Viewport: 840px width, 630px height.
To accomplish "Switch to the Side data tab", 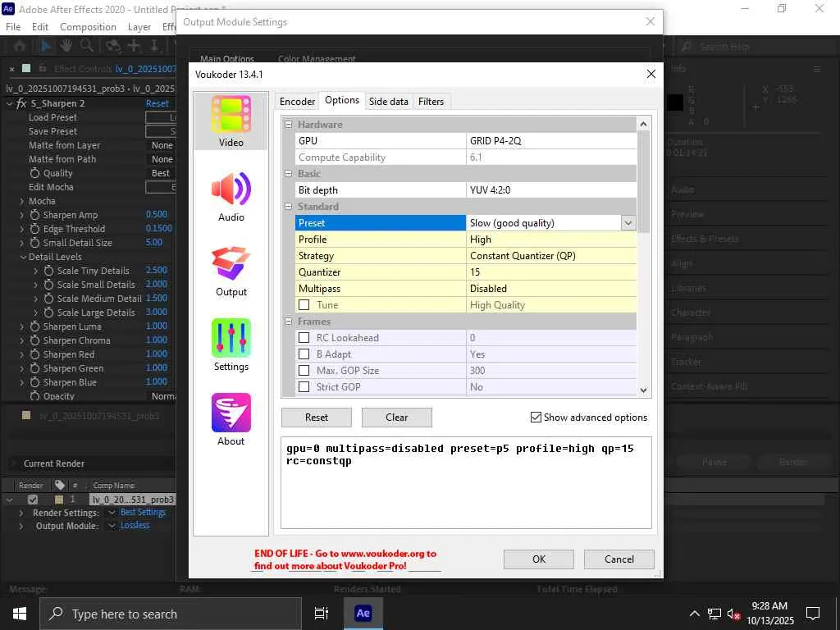I will [388, 101].
